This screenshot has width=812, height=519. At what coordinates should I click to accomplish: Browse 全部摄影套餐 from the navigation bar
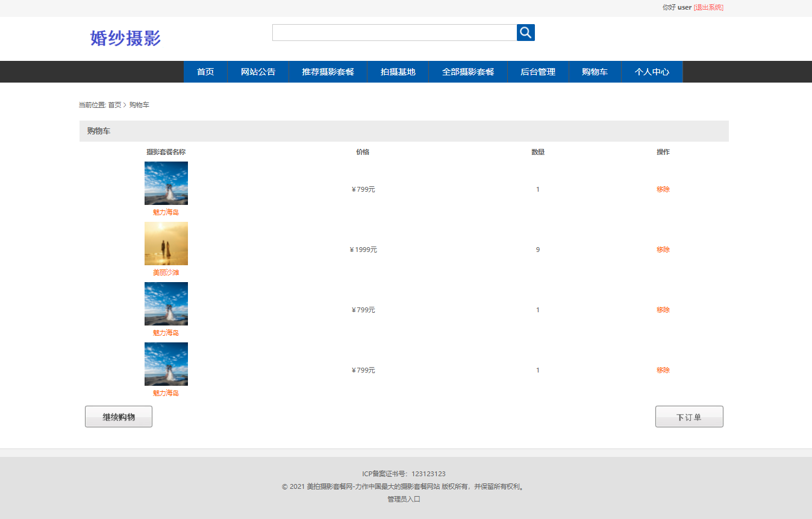tap(468, 71)
